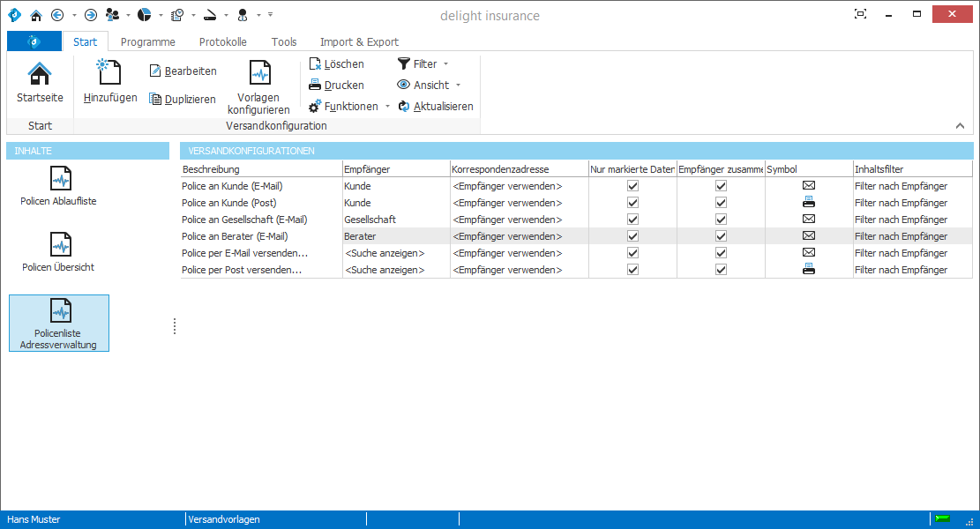Click the Drucken printer icon

(315, 86)
